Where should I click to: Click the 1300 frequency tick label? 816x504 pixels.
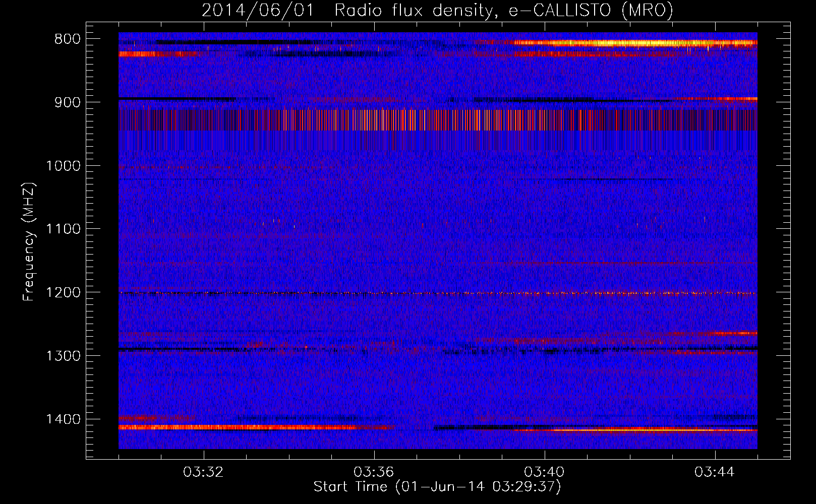[x=63, y=356]
